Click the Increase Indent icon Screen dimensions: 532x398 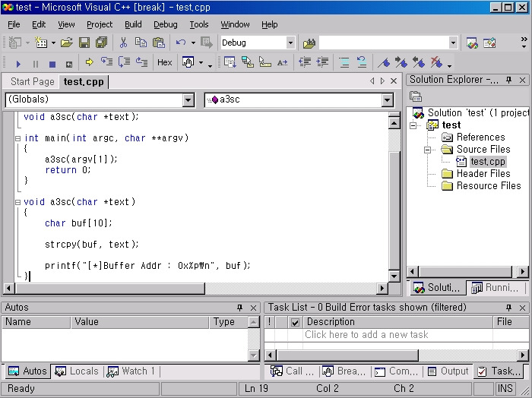tap(322, 62)
